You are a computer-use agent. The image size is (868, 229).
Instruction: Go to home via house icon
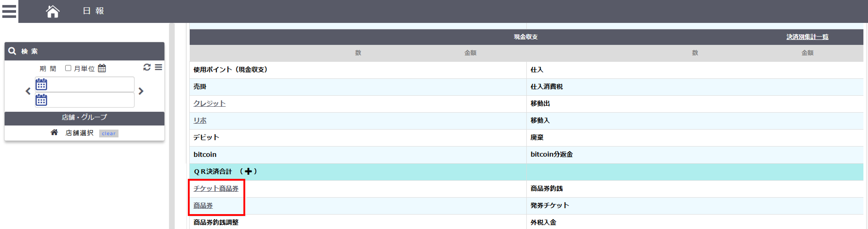pyautogui.click(x=53, y=11)
